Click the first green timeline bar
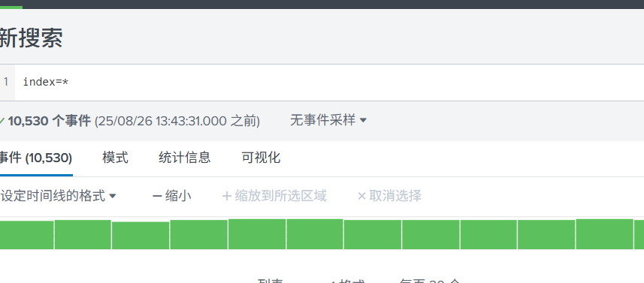This screenshot has height=283, width=644. (27, 235)
